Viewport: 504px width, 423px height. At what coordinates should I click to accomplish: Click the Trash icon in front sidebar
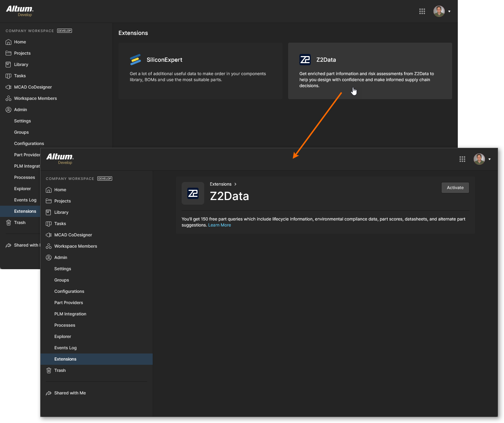pyautogui.click(x=49, y=370)
